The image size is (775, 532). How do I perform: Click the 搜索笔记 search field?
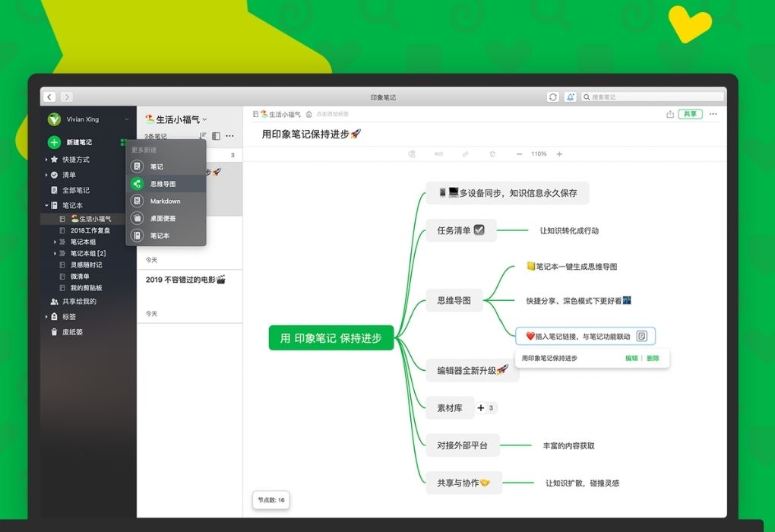[x=653, y=97]
